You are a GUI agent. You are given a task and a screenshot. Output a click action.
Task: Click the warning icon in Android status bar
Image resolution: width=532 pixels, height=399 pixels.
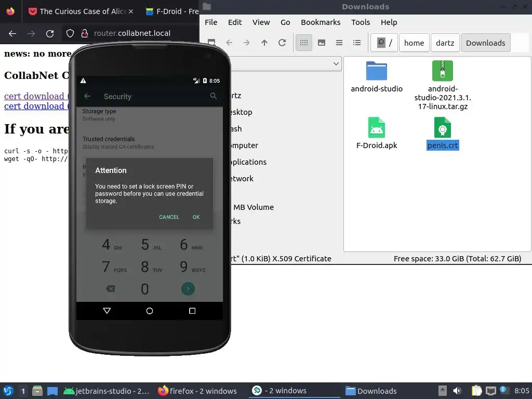[83, 81]
